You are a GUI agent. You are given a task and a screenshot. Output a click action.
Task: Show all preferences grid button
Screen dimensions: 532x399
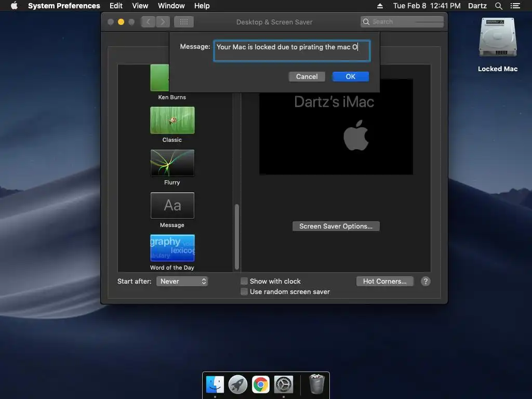[184, 22]
